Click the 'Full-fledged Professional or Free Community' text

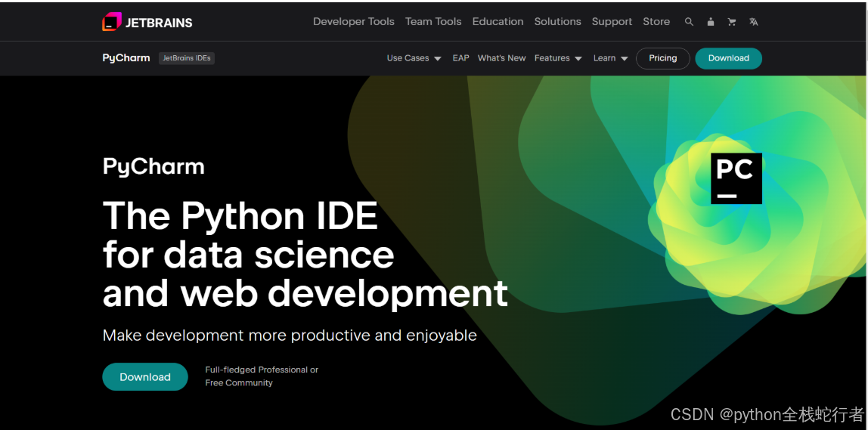tap(262, 376)
